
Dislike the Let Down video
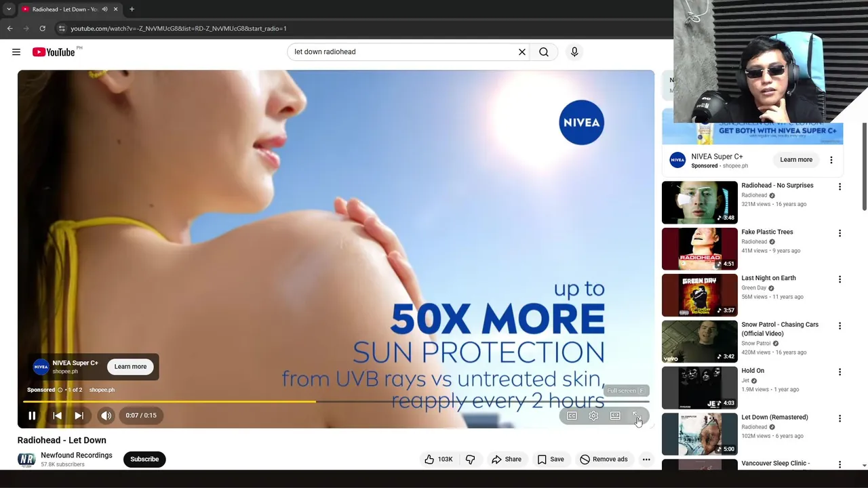470,459
